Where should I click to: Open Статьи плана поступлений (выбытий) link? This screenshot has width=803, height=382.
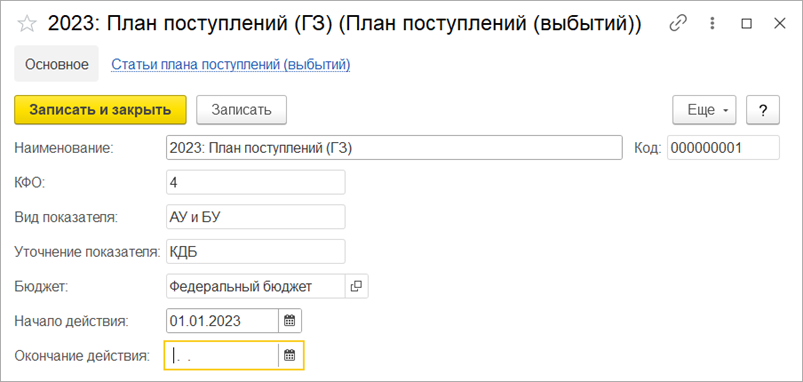(231, 65)
